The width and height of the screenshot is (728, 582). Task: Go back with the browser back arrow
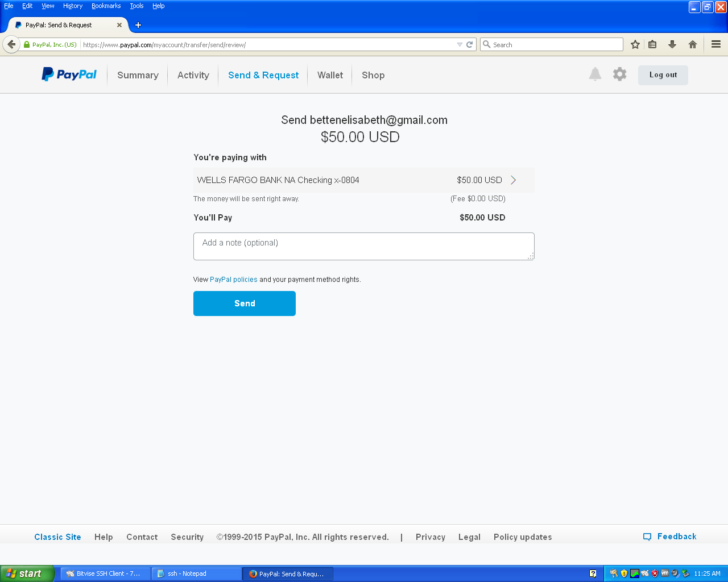(x=11, y=44)
